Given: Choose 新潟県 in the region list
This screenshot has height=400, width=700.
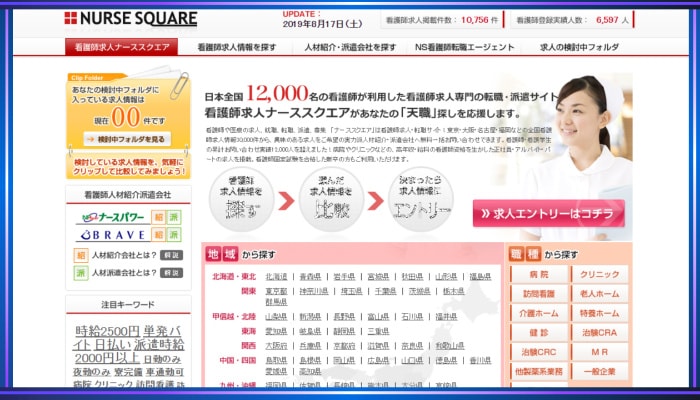Looking at the screenshot, I should click(310, 317).
